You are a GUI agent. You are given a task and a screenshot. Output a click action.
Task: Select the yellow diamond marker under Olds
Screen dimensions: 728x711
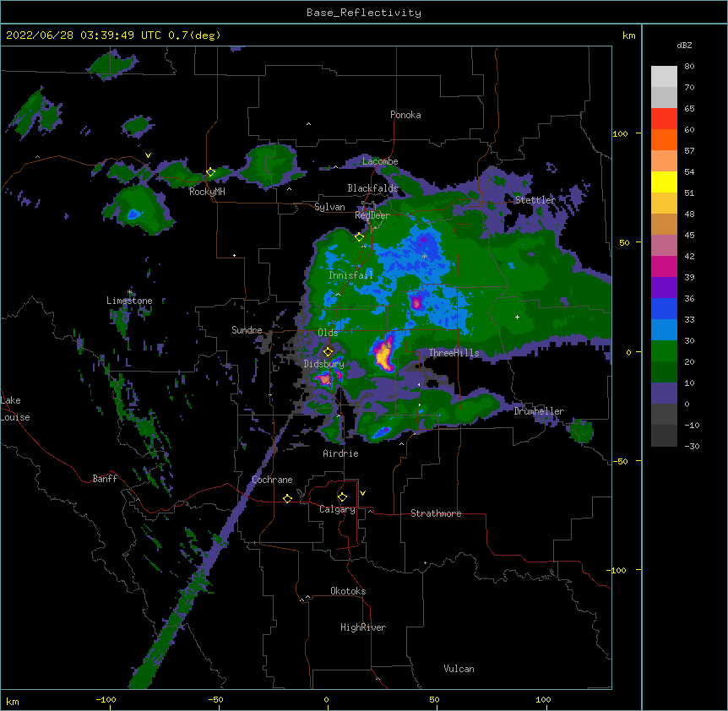click(329, 351)
